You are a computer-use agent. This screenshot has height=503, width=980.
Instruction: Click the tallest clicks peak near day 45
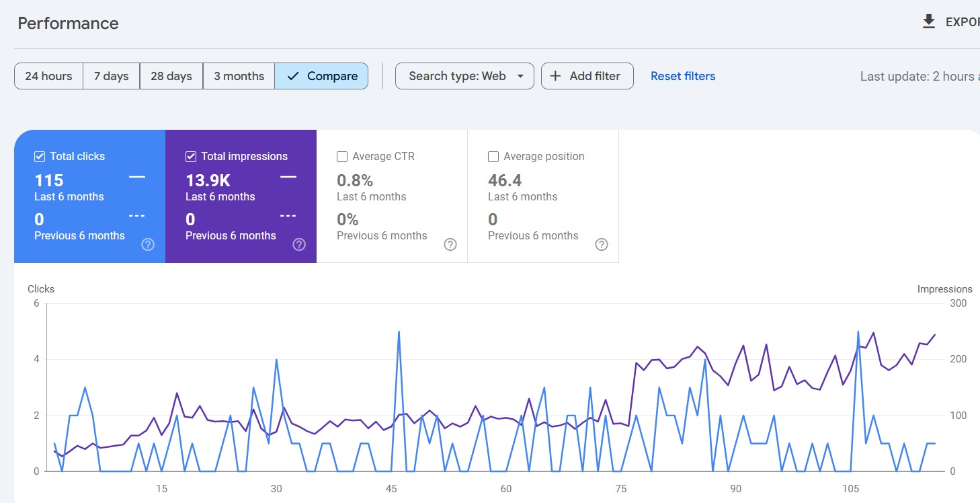coord(399,332)
